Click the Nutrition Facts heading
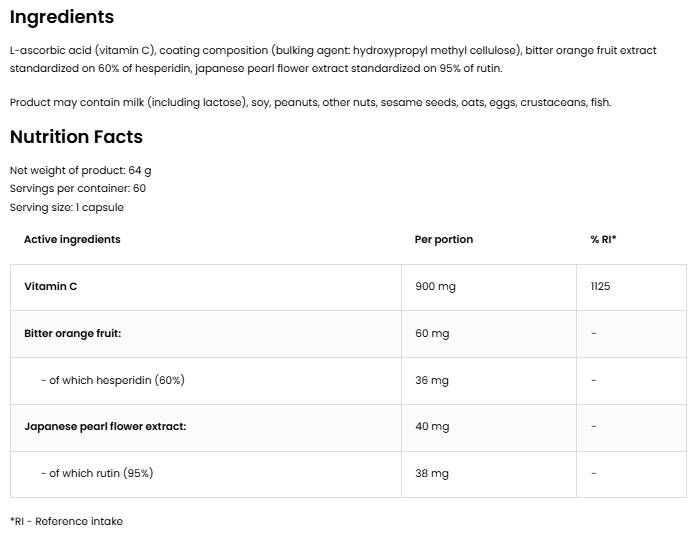The image size is (693, 536). point(76,137)
